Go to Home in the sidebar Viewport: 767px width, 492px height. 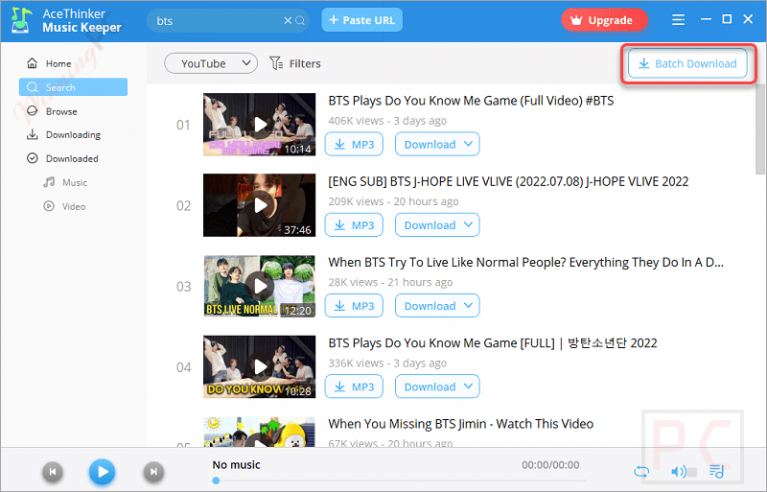(x=49, y=64)
